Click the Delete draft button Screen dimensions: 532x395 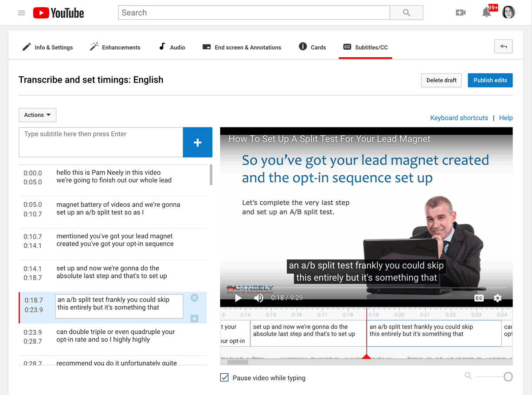click(x=442, y=80)
